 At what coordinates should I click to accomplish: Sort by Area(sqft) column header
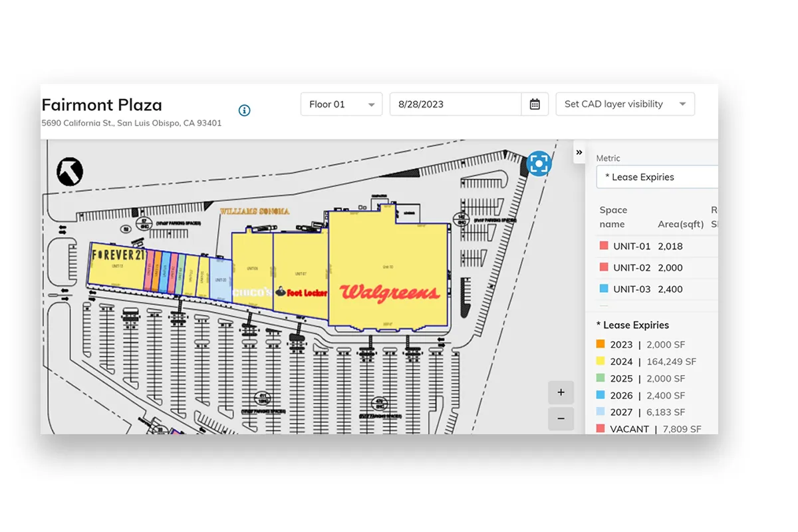pyautogui.click(x=681, y=224)
